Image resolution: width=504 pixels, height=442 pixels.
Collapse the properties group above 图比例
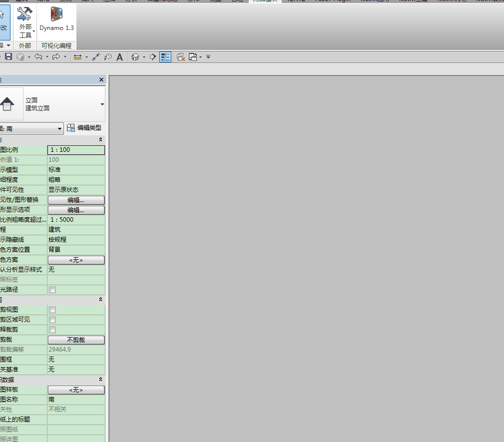point(100,139)
